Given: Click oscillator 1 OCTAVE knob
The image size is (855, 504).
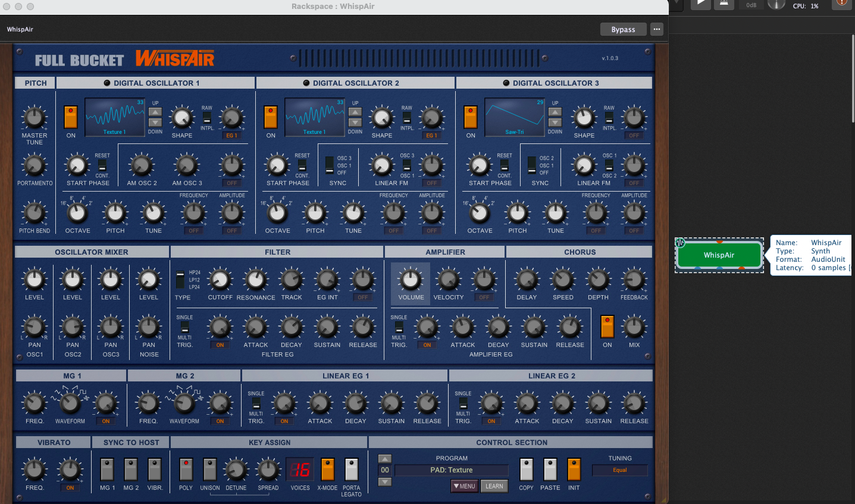Looking at the screenshot, I should [x=77, y=213].
